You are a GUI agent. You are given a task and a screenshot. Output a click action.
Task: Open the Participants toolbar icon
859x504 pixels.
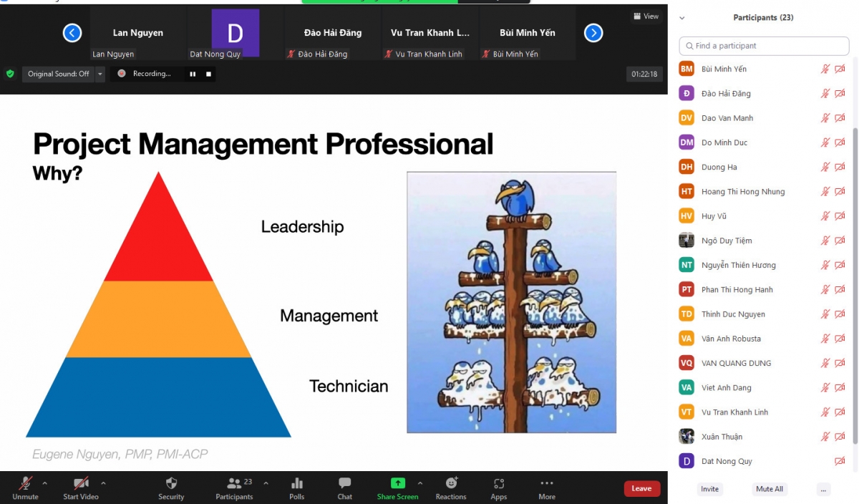click(234, 483)
